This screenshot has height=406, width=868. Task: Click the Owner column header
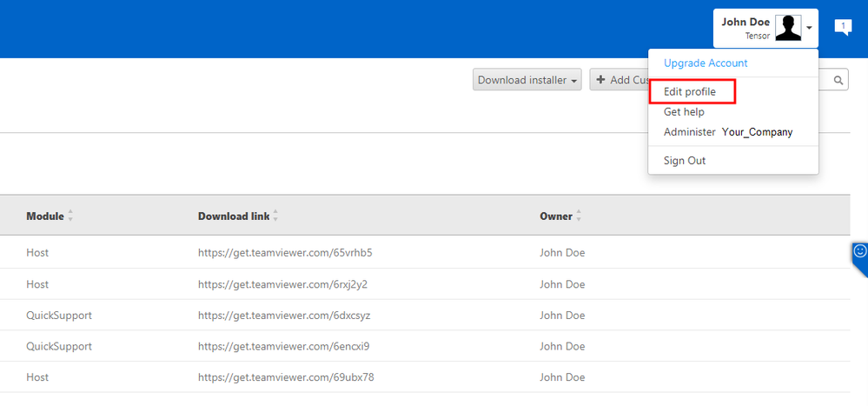pyautogui.click(x=556, y=216)
